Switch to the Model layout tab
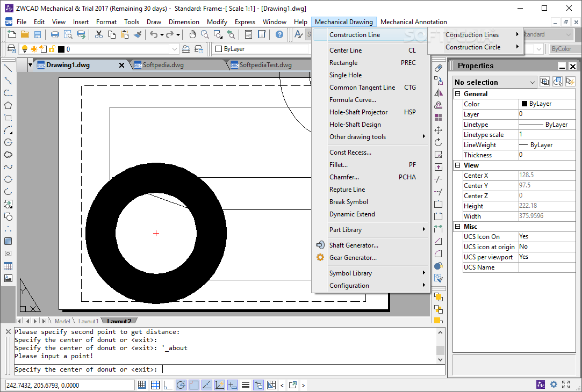Image resolution: width=582 pixels, height=392 pixels. (62, 321)
